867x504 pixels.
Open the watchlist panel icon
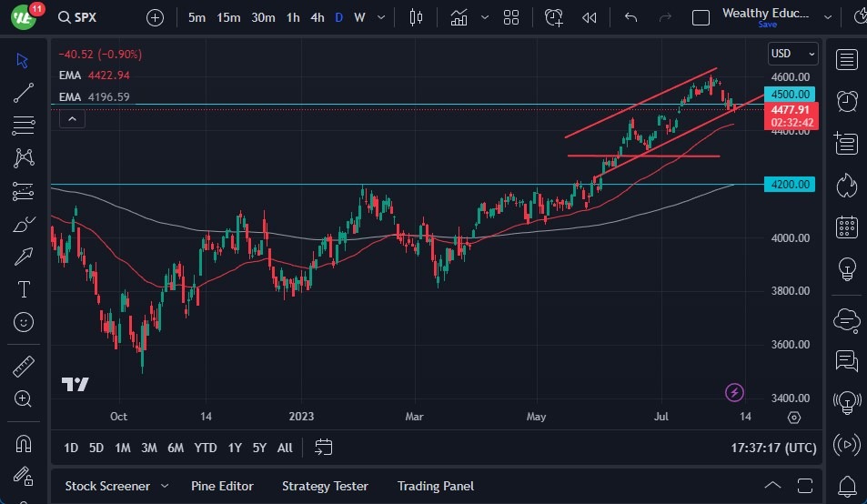(x=847, y=60)
